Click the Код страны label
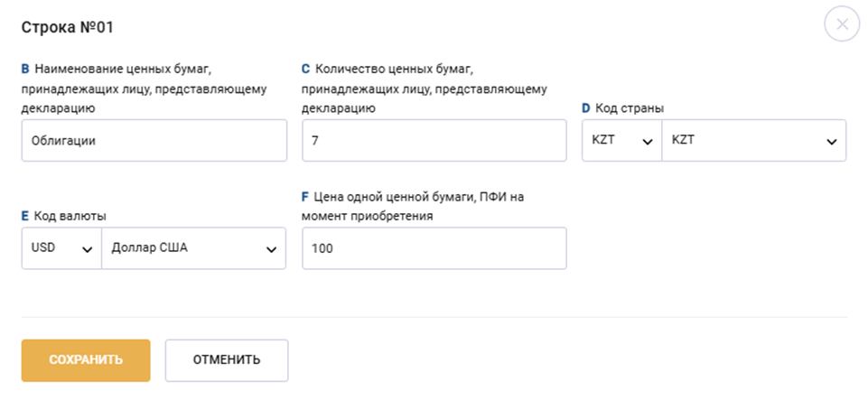Image resolution: width=868 pixels, height=401 pixels. pos(629,108)
